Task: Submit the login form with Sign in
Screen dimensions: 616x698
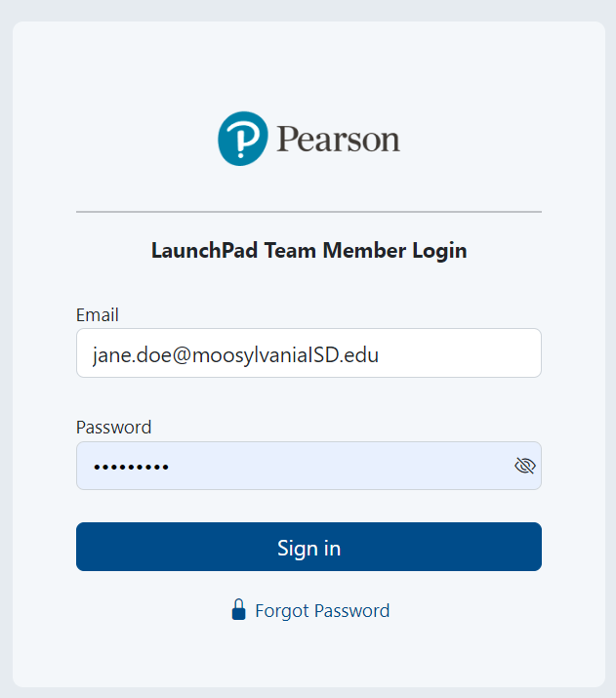Action: (308, 547)
